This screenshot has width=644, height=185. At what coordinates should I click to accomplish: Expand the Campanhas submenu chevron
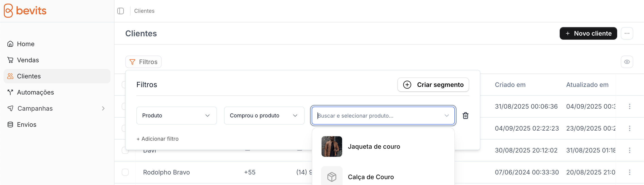(103, 108)
